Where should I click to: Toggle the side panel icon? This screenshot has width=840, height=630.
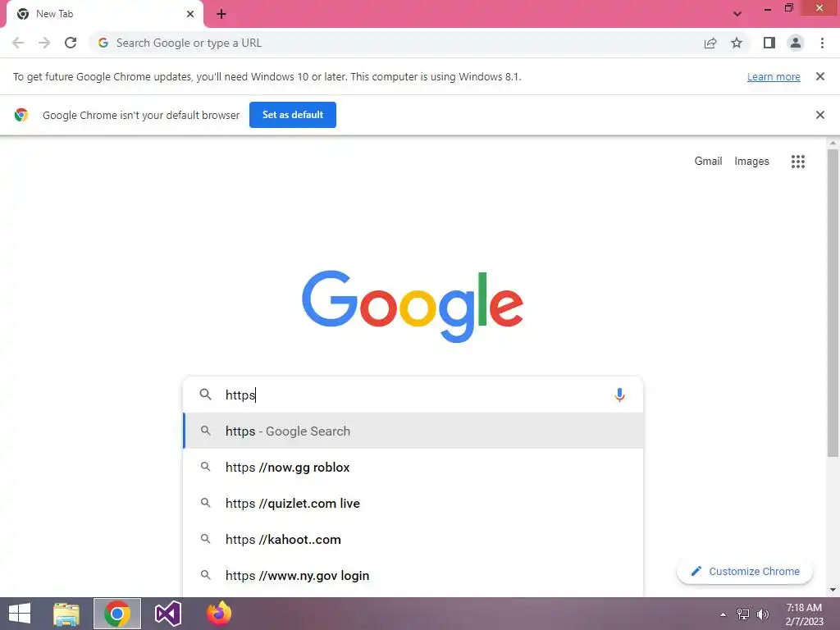(x=769, y=43)
